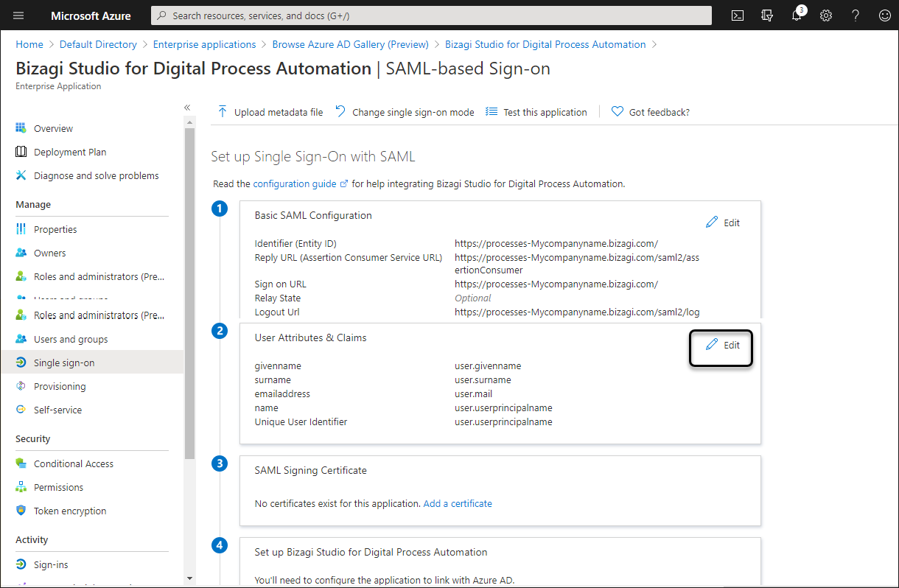Click the sidebar scroll down arrow
Image resolution: width=899 pixels, height=588 pixels.
[x=189, y=578]
